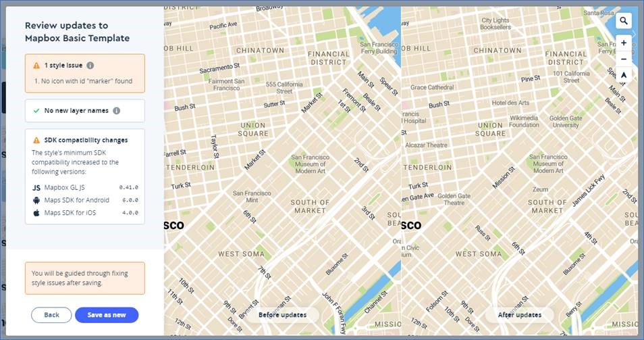Click 'SDK compatibility changes' heading
The height and width of the screenshot is (340, 644).
coord(86,140)
